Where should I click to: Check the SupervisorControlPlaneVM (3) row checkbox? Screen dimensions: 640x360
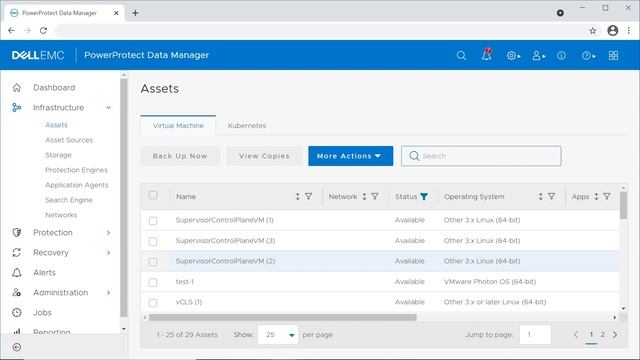(x=153, y=241)
